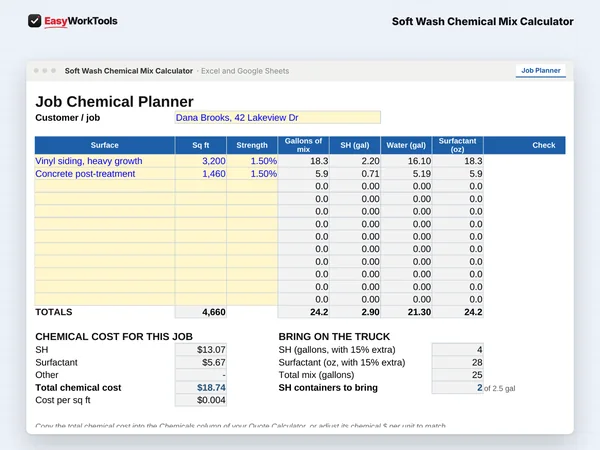Image resolution: width=600 pixels, height=450 pixels.
Task: Click the EasyWorkTools checkmark logo icon
Action: coord(34,21)
